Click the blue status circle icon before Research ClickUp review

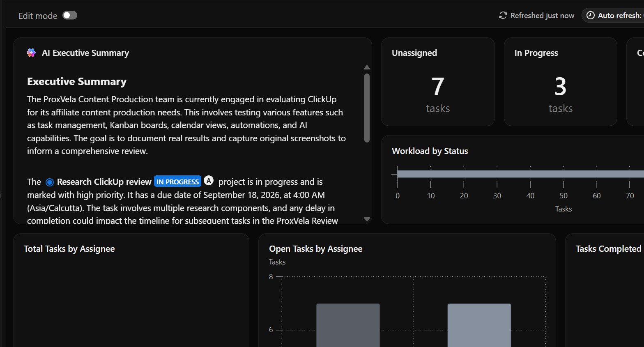50,182
